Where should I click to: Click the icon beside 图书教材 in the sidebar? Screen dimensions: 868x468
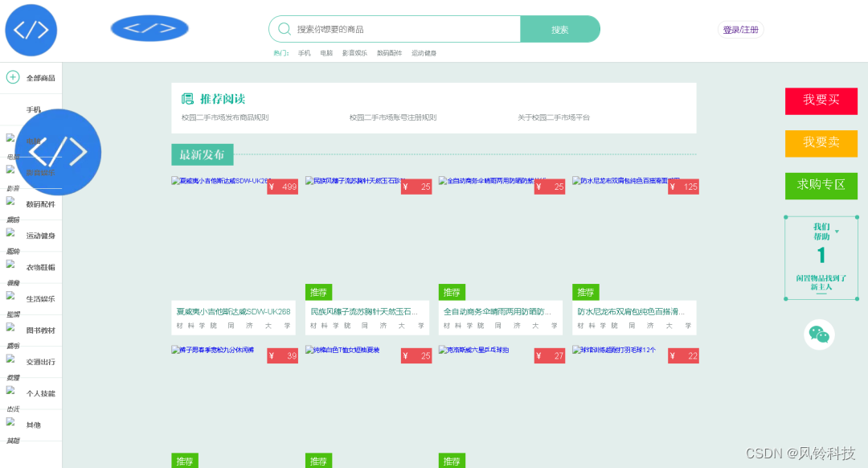(x=10, y=327)
